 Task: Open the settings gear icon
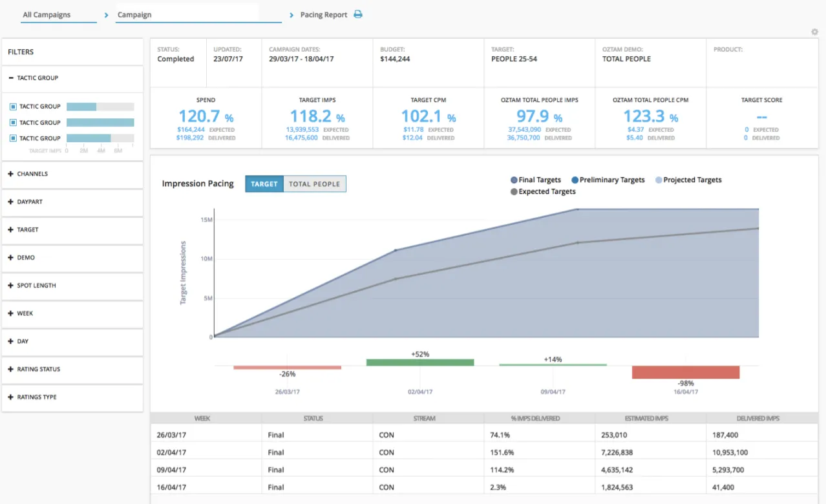coord(814,32)
